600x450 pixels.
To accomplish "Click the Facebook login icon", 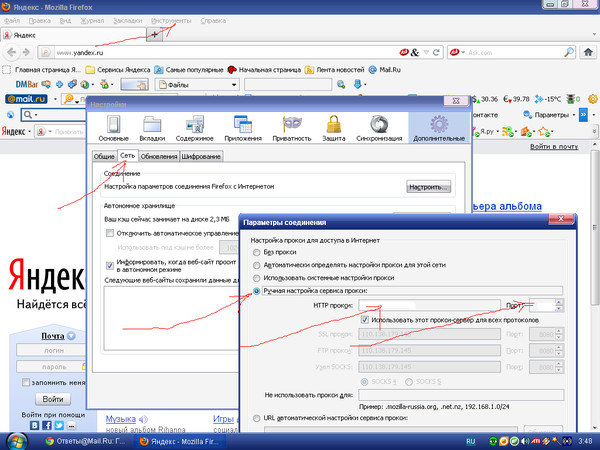I will click(x=47, y=425).
